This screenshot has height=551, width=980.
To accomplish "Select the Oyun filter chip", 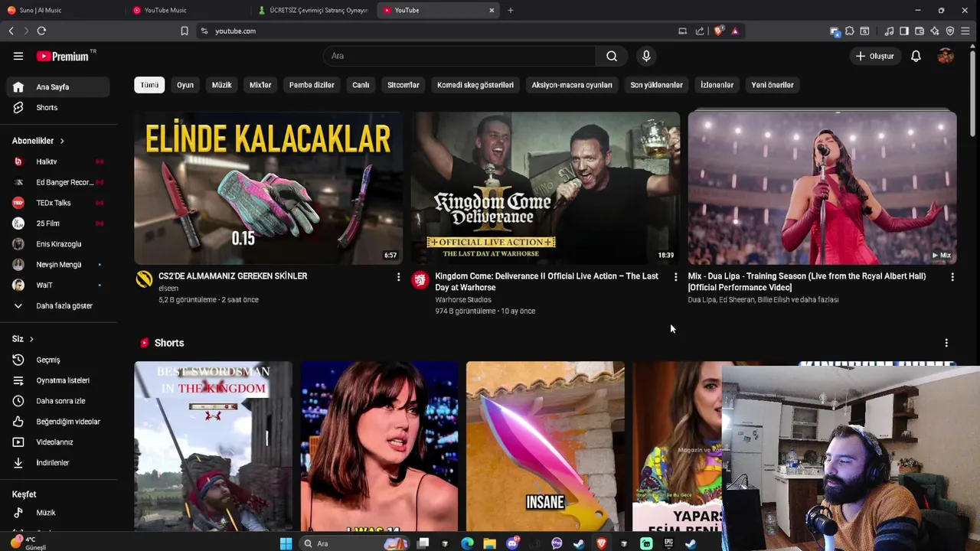I will click(x=185, y=85).
